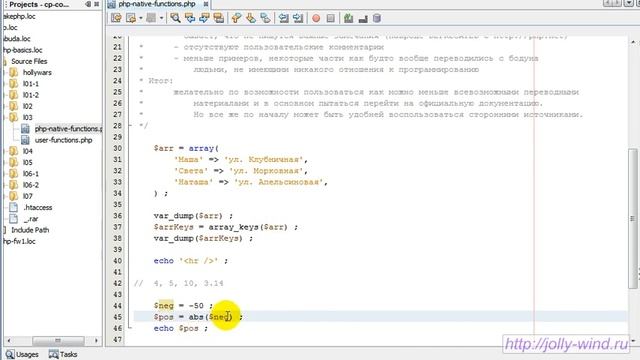
Task: Jump to Next Bookmark icon
Action: (x=251, y=18)
